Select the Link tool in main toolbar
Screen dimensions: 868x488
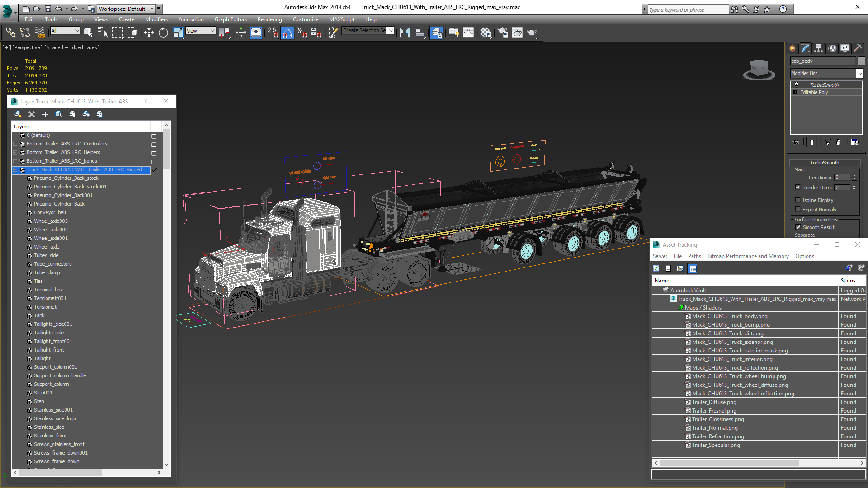click(10, 32)
